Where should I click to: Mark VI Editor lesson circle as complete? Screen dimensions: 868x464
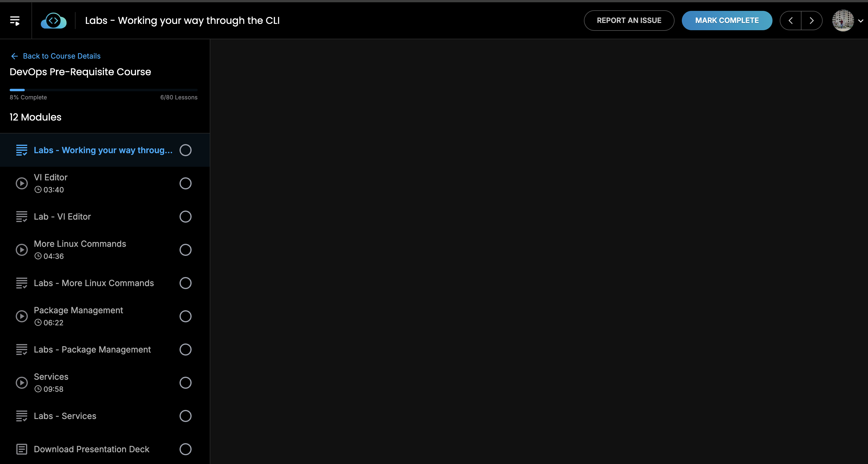[185, 183]
